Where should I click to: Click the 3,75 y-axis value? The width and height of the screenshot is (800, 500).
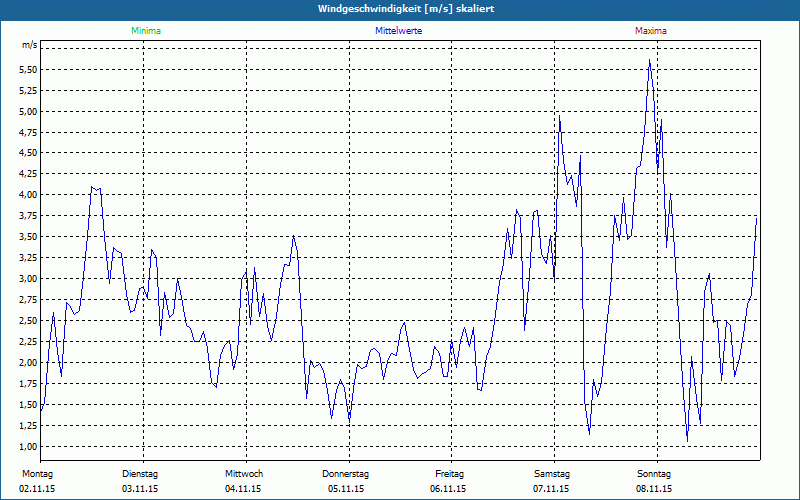coord(29,216)
